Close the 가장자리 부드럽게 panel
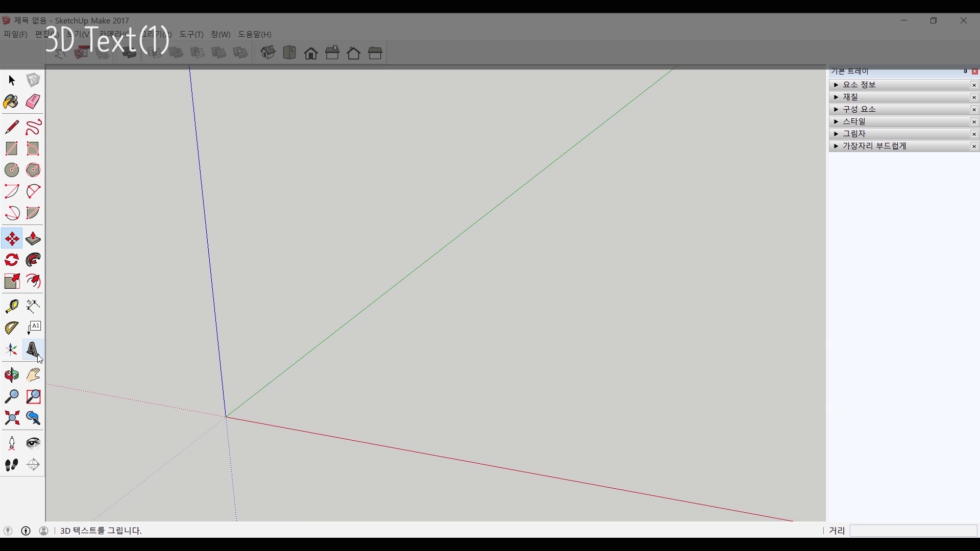Image resolution: width=980 pixels, height=551 pixels. pyautogui.click(x=974, y=146)
